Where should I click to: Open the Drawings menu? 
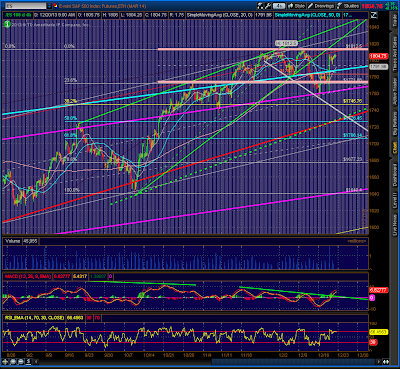tap(321, 6)
